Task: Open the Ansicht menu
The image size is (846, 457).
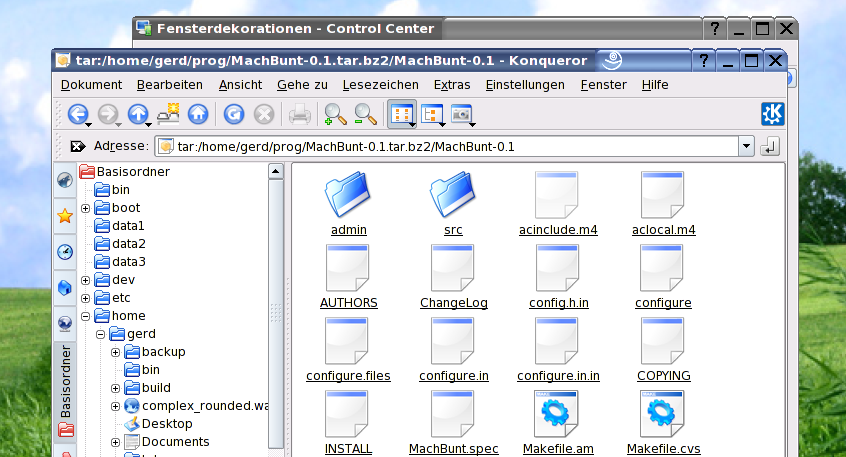Action: (x=240, y=85)
